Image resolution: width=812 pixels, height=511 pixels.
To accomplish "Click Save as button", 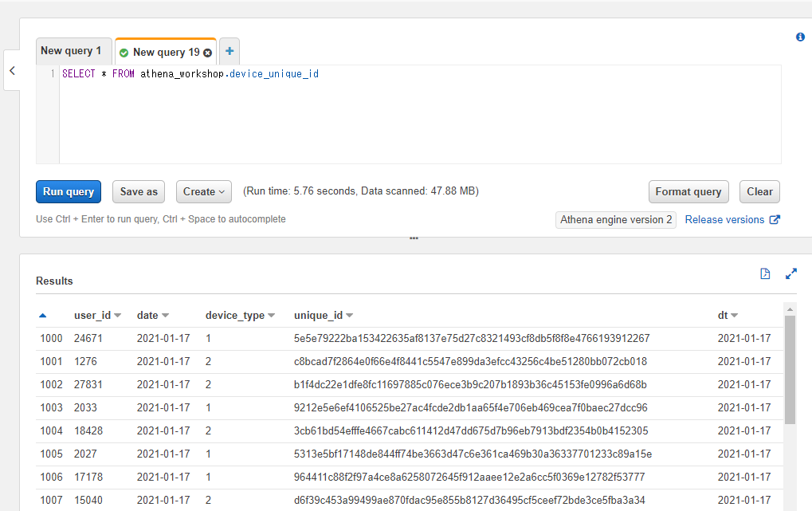I will click(x=139, y=192).
